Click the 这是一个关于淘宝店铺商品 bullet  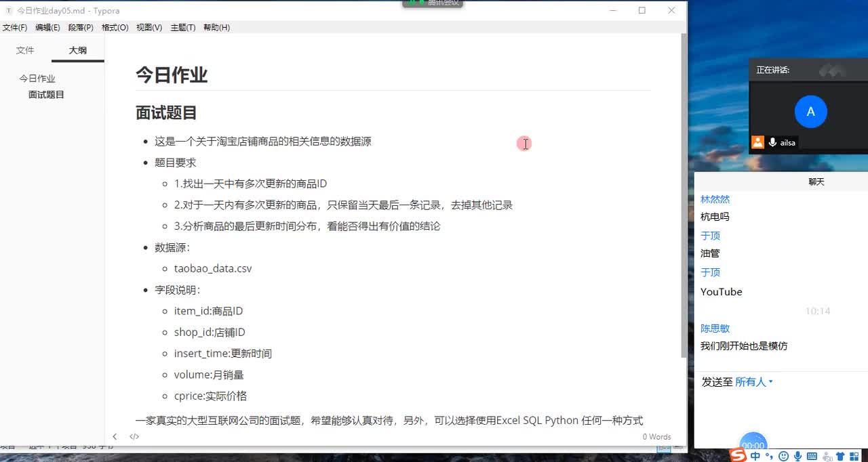pyautogui.click(x=263, y=142)
